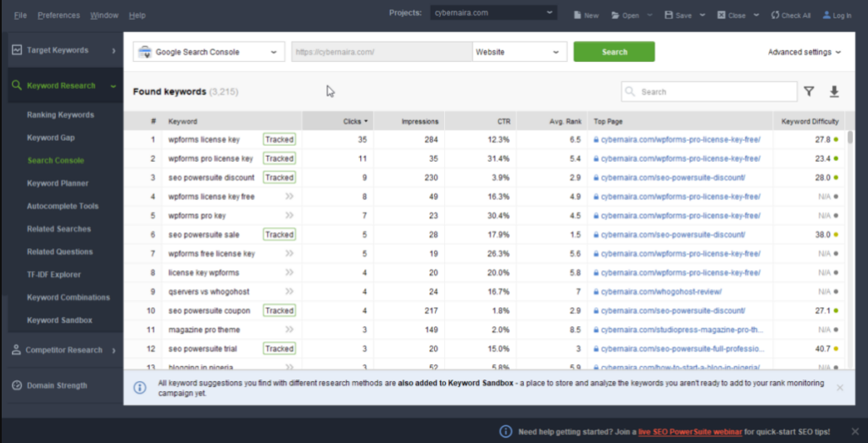The image size is (868, 443).
Task: Open the Preferences menu
Action: coord(58,15)
